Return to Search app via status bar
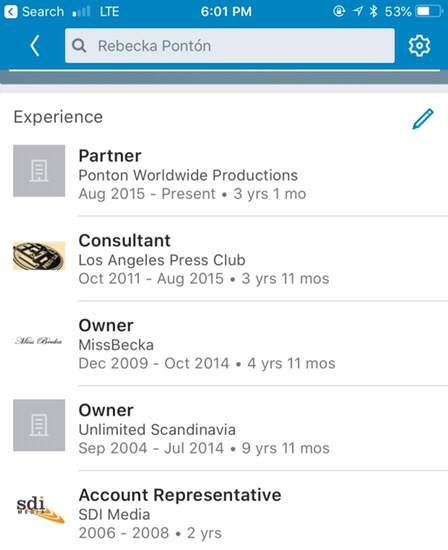The height and width of the screenshot is (550, 448). pyautogui.click(x=34, y=12)
